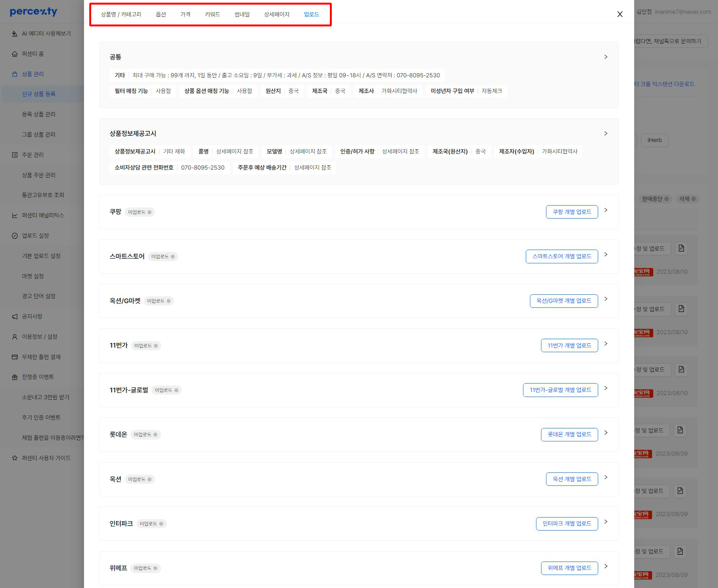Click 스마트스토어 개별 업로드 button
718x588 pixels.
562,256
